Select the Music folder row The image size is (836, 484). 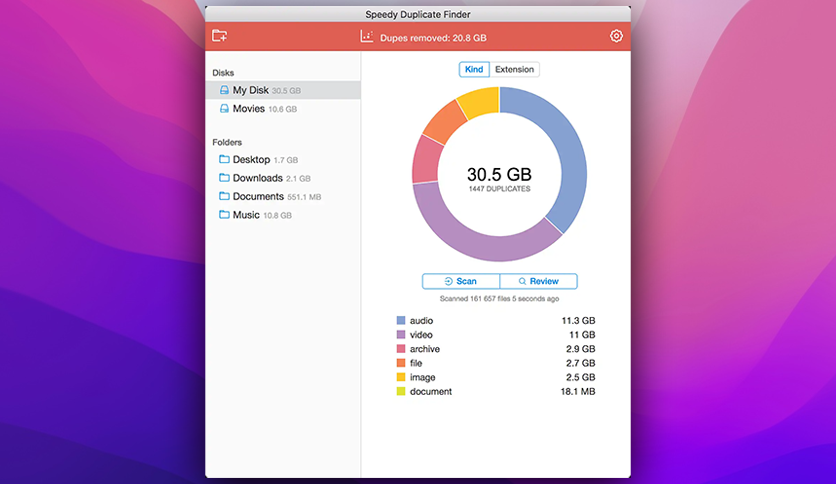tap(283, 215)
